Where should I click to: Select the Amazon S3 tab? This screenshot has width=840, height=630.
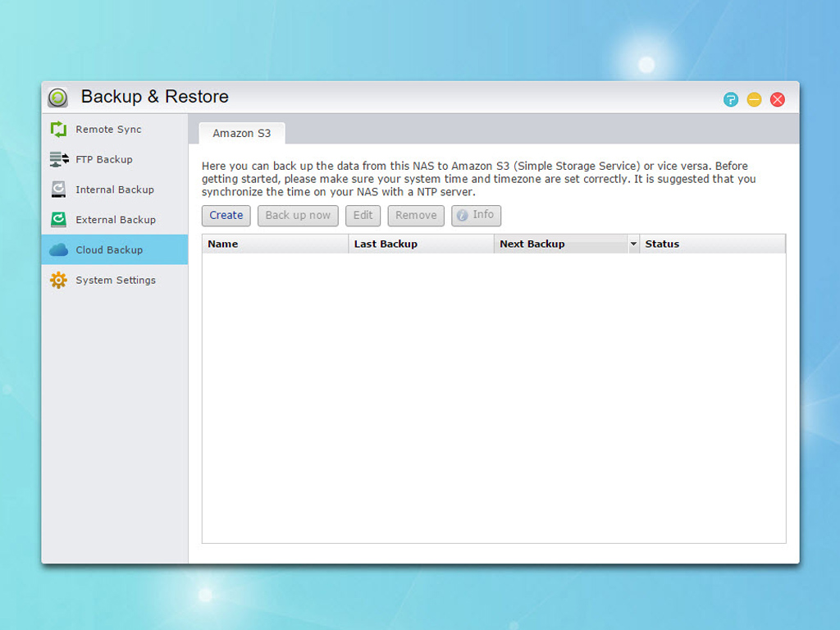(242, 134)
